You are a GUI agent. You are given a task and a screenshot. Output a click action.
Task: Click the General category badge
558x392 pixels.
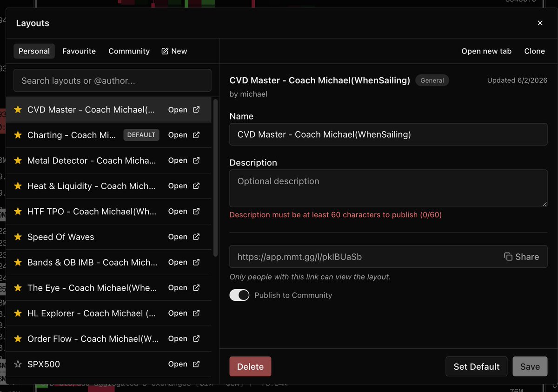432,80
